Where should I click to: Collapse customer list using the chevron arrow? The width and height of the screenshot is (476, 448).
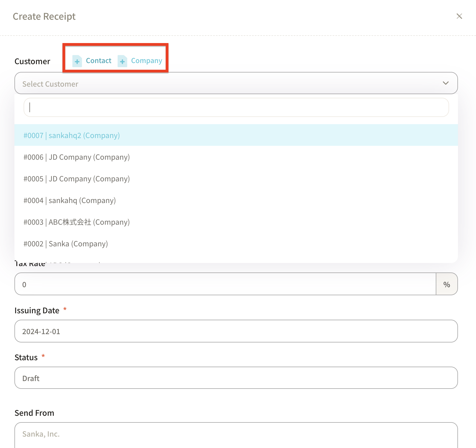[x=445, y=83]
